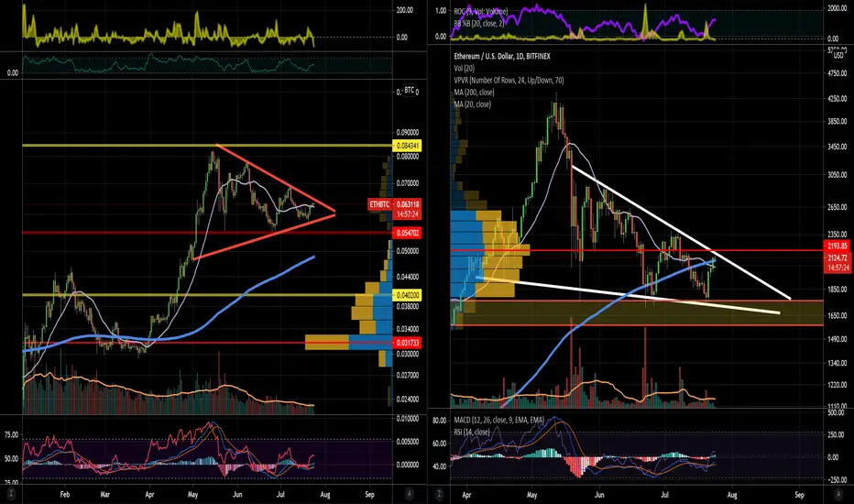
Task: Click the 200.00 value on the top-left indicator scale
Action: click(x=405, y=10)
